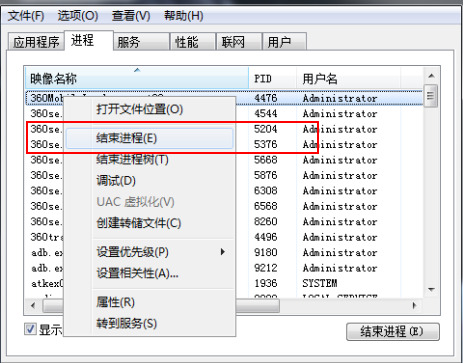Switch to the 联网 tab
This screenshot has height=363, width=463.
click(239, 42)
